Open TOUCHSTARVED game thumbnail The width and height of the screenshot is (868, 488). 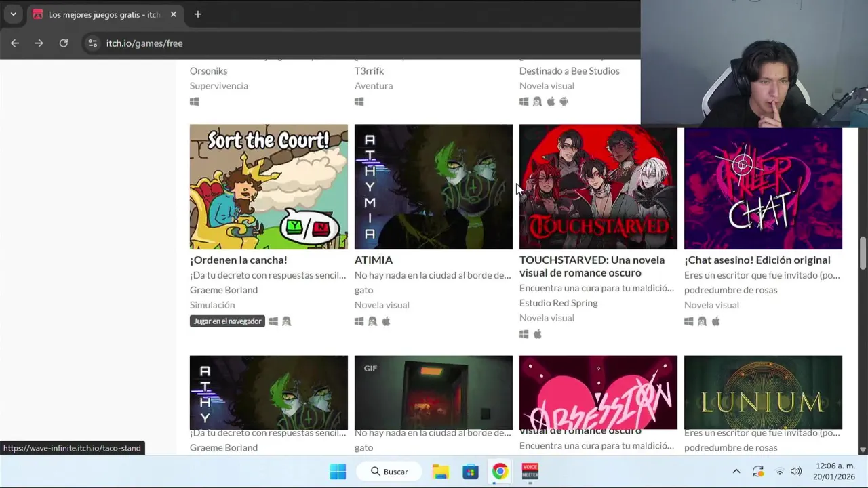pos(598,186)
